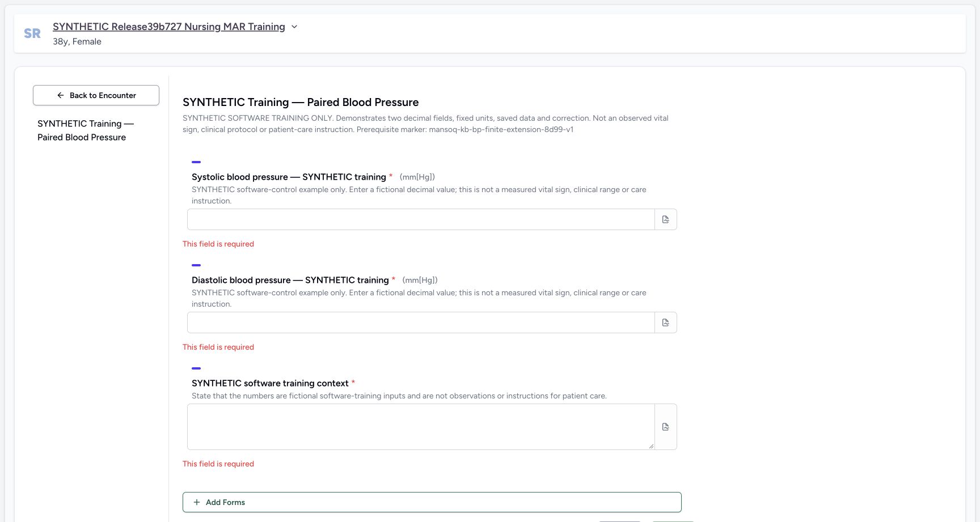Click the SR patient avatar
The height and width of the screenshot is (522, 980).
32,33
